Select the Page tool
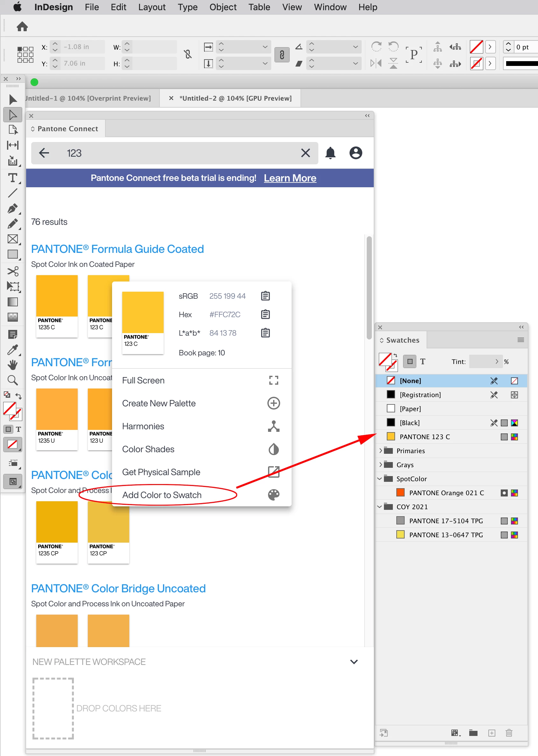 pyautogui.click(x=13, y=130)
